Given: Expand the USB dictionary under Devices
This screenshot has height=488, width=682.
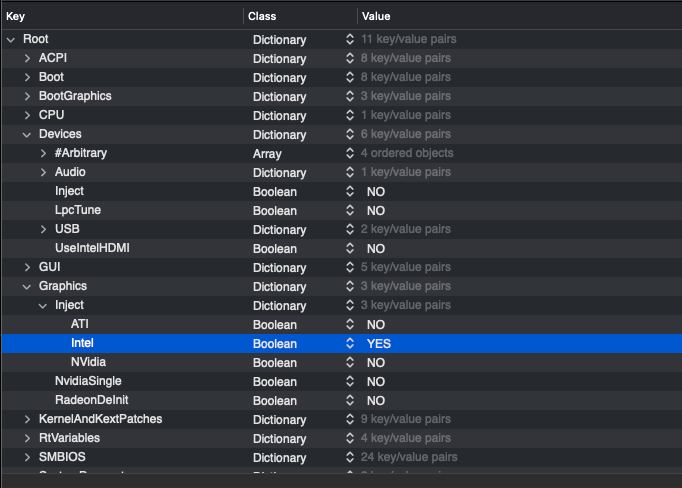Looking at the screenshot, I should coord(43,229).
